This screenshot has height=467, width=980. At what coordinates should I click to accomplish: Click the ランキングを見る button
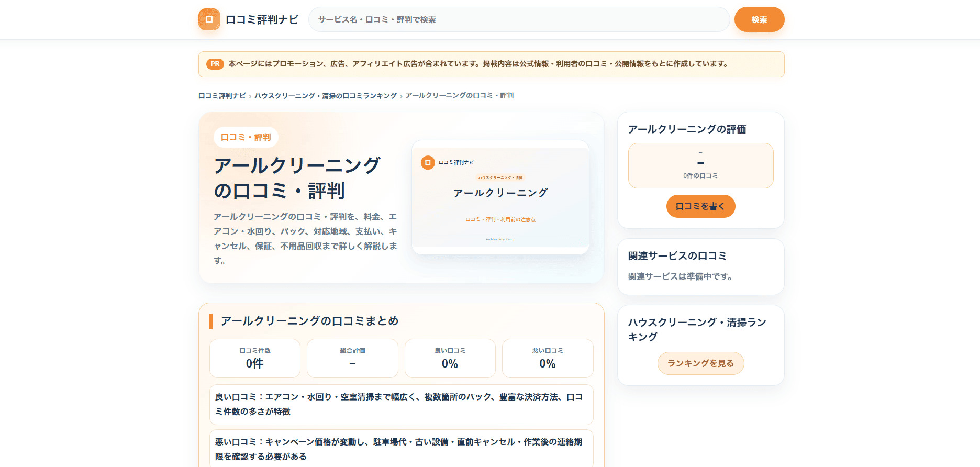point(700,363)
